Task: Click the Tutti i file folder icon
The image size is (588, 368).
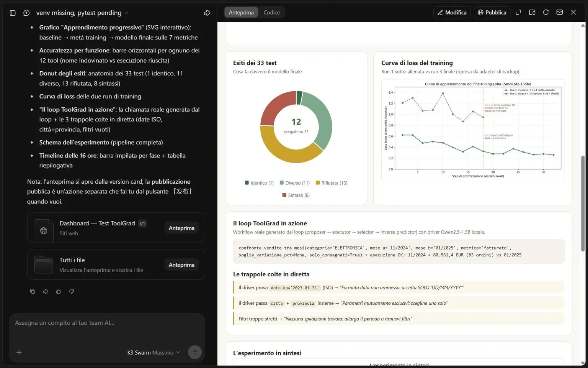Action: 44,264
